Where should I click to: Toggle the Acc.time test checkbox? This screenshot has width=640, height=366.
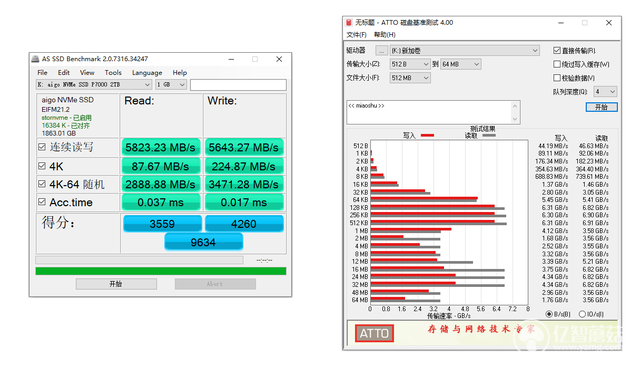42,202
